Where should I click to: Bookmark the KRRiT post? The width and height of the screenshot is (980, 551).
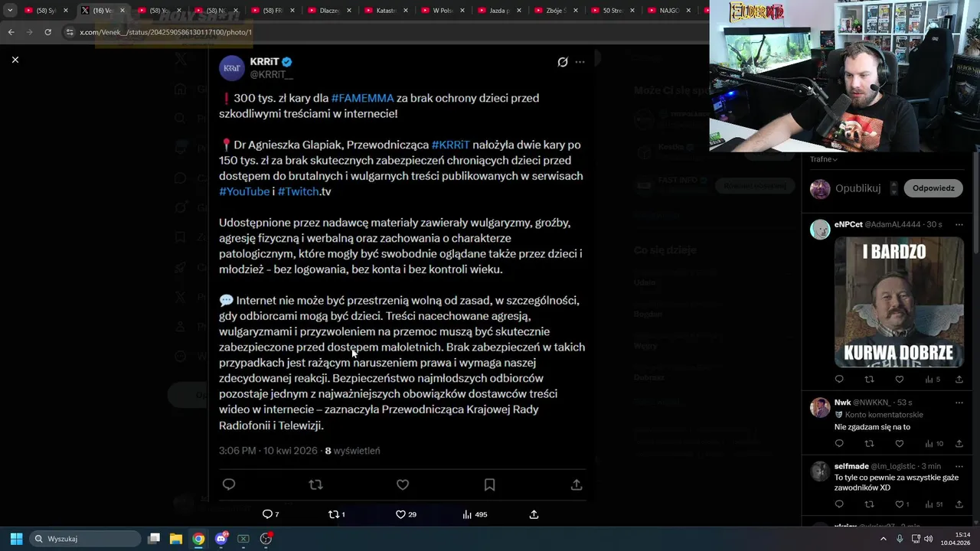tap(489, 484)
